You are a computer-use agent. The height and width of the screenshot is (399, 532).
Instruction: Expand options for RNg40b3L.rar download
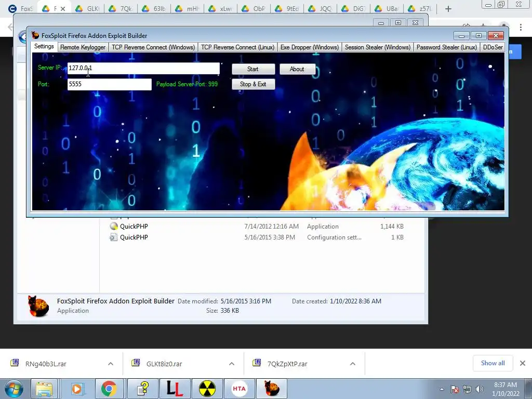click(111, 364)
